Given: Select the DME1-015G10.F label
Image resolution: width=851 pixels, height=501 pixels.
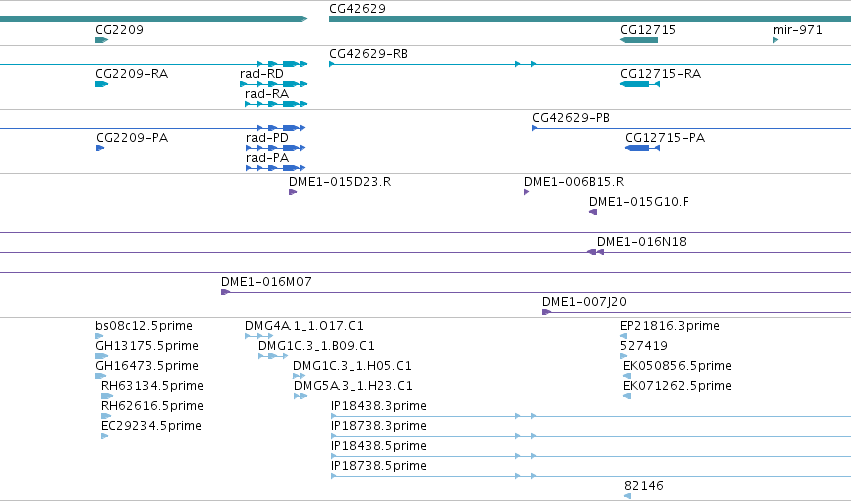Looking at the screenshot, I should coord(639,202).
